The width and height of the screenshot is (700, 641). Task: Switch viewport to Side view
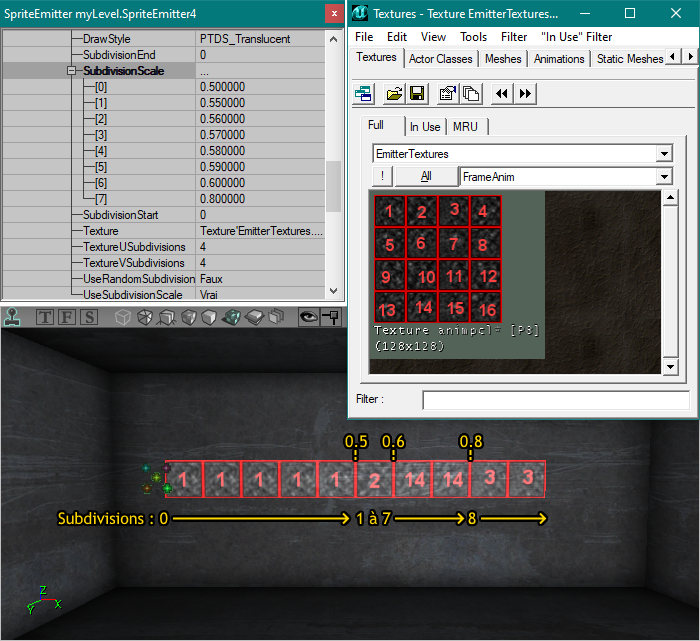[x=89, y=317]
